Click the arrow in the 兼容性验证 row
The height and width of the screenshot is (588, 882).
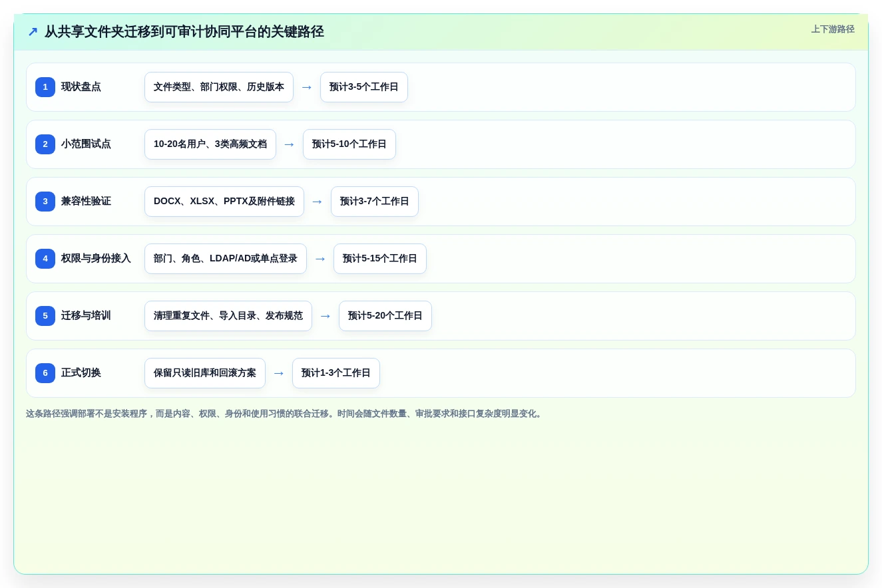tap(318, 202)
